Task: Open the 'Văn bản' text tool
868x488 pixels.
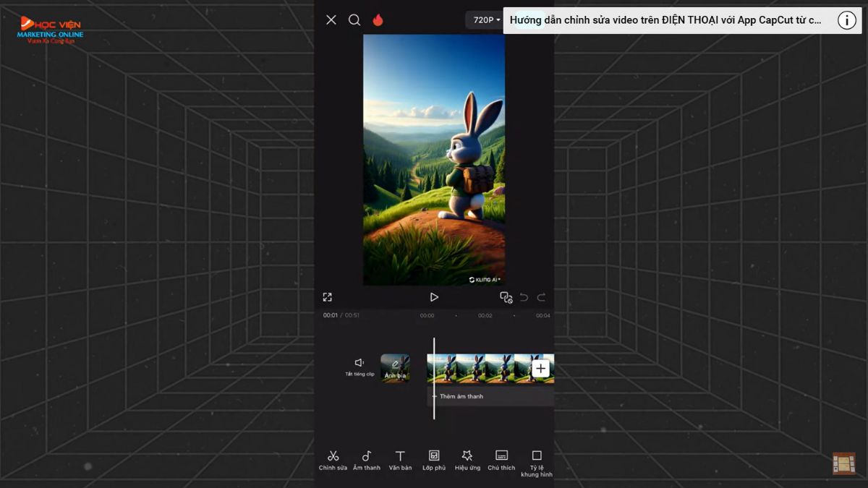Action: [400, 460]
